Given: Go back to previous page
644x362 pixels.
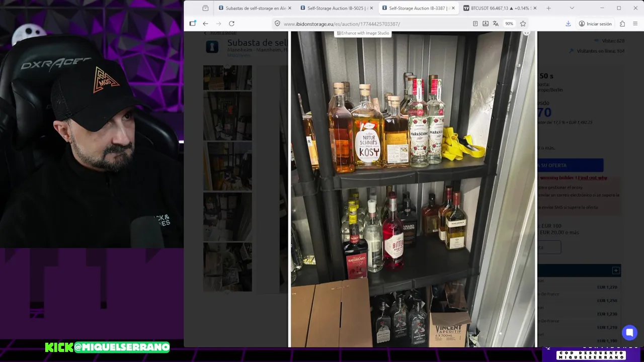Looking at the screenshot, I should click(x=205, y=24).
